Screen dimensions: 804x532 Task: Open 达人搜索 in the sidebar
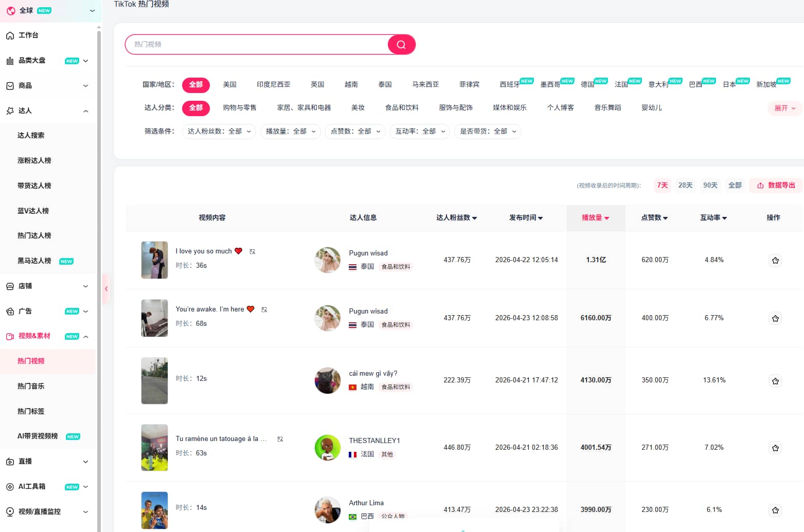(31, 135)
